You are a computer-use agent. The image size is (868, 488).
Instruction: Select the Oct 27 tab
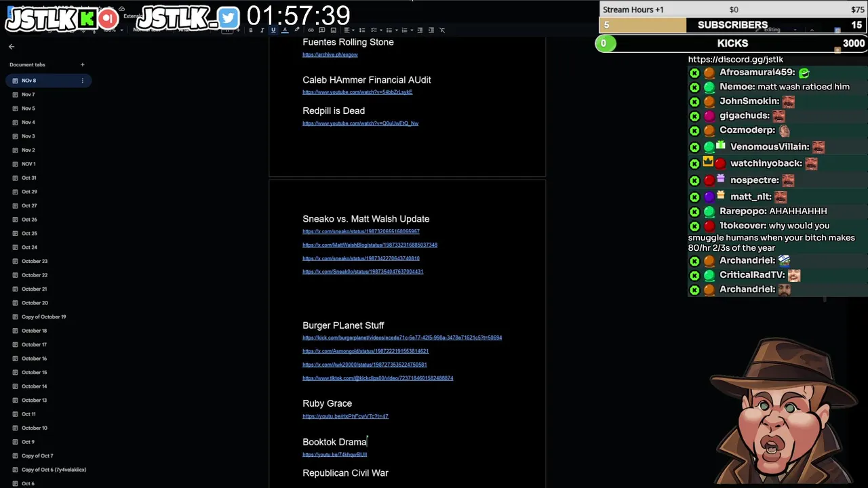(29, 205)
